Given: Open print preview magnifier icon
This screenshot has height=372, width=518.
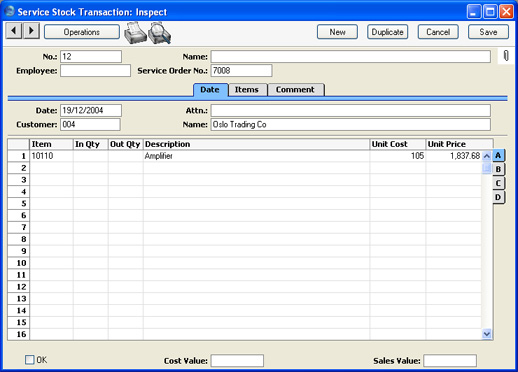Looking at the screenshot, I should pyautogui.click(x=160, y=33).
